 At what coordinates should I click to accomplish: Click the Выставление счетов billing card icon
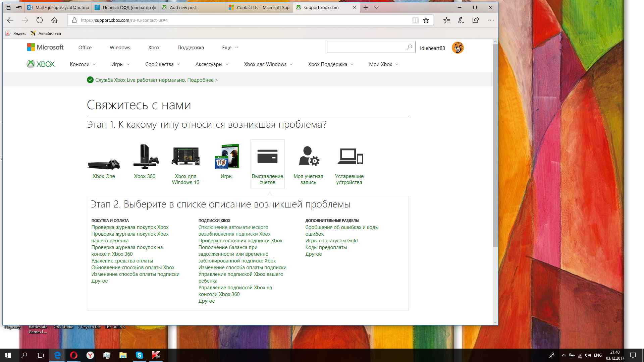pyautogui.click(x=267, y=157)
